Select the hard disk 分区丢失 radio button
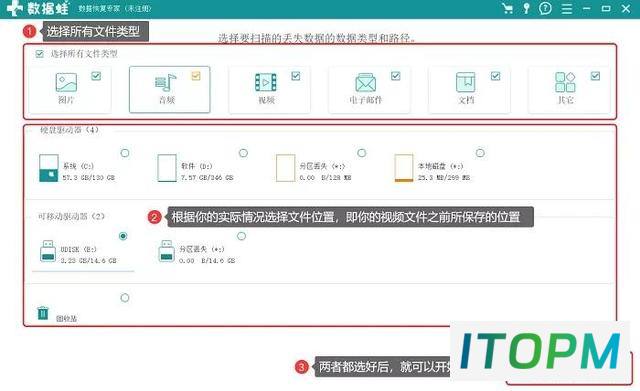Screen dimensions: 640x391 (x=362, y=153)
